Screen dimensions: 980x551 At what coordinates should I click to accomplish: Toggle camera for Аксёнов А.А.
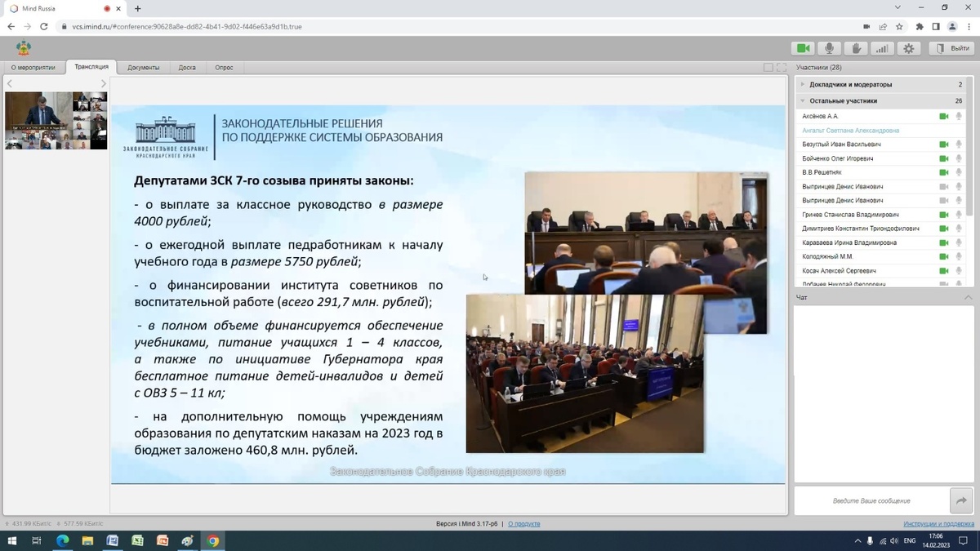pyautogui.click(x=944, y=117)
